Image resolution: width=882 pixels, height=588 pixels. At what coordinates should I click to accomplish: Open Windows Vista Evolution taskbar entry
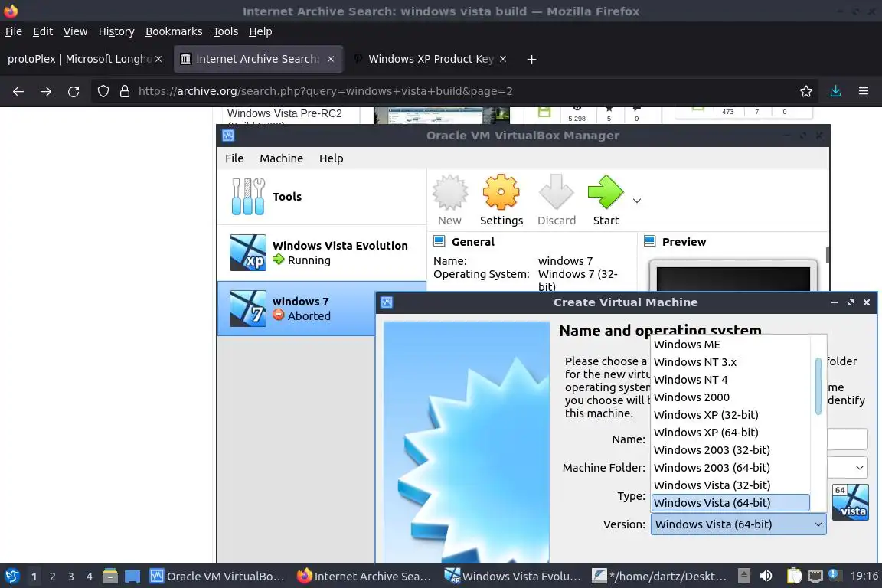512,577
